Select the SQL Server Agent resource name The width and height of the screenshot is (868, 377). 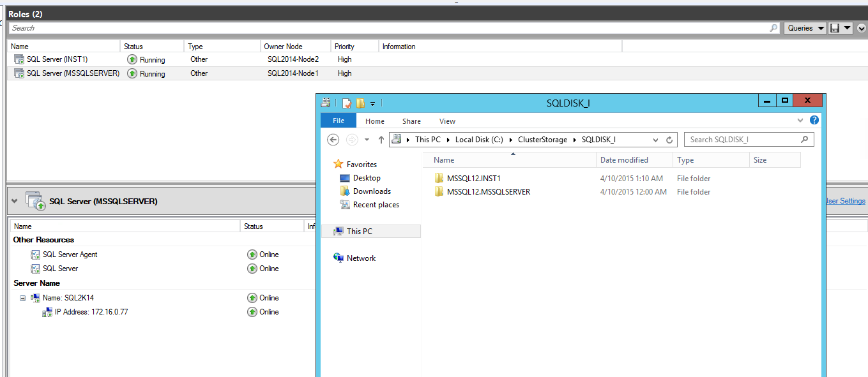click(70, 255)
